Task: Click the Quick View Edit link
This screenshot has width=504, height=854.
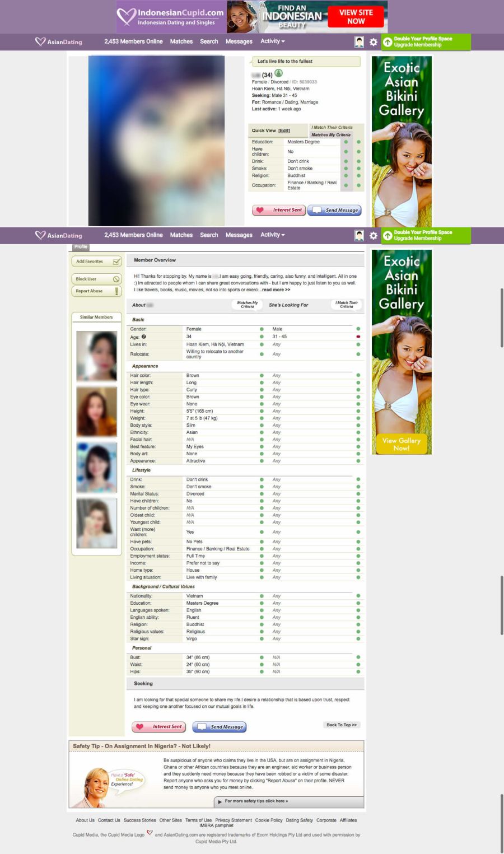Action: coord(284,131)
